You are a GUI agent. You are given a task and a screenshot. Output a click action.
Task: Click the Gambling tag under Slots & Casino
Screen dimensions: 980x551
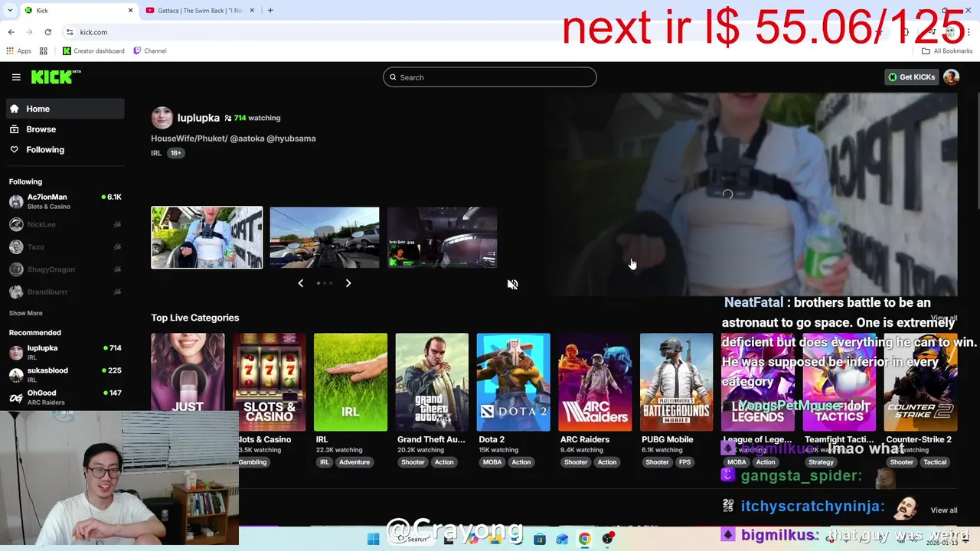pyautogui.click(x=252, y=462)
